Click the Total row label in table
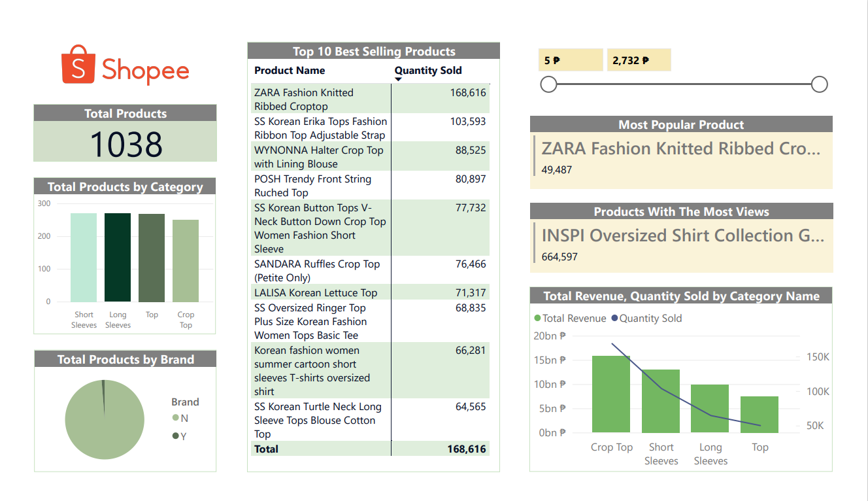The height and width of the screenshot is (501, 868). click(x=266, y=449)
